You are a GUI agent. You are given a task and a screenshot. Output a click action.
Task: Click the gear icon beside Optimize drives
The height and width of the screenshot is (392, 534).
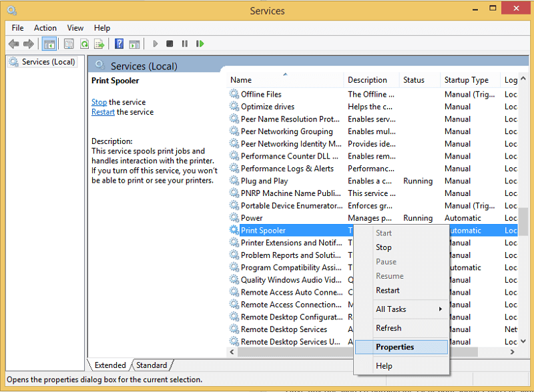234,107
